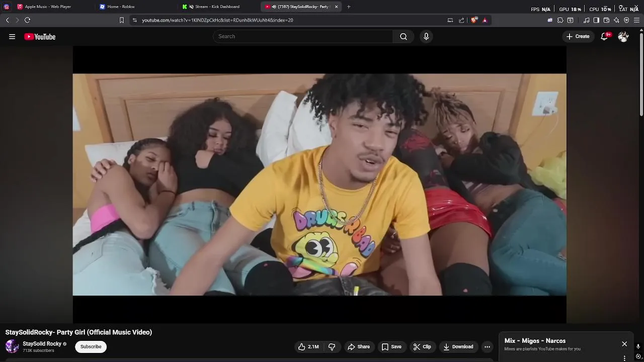The image size is (644, 362).
Task: Create a Clip of the video
Action: coord(422,346)
